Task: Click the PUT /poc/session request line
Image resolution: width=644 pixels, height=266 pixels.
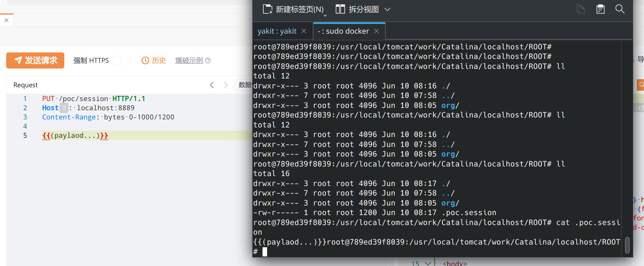Action: click(x=94, y=99)
